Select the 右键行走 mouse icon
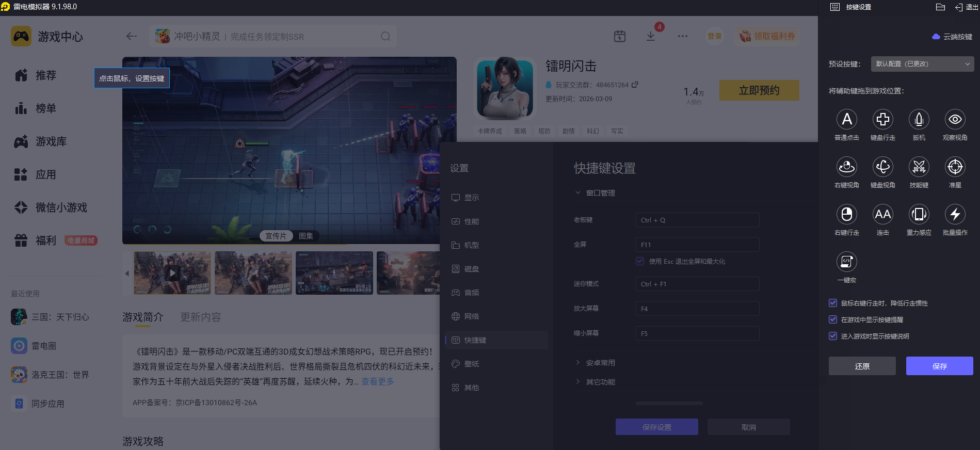The height and width of the screenshot is (450, 980). pyautogui.click(x=846, y=214)
